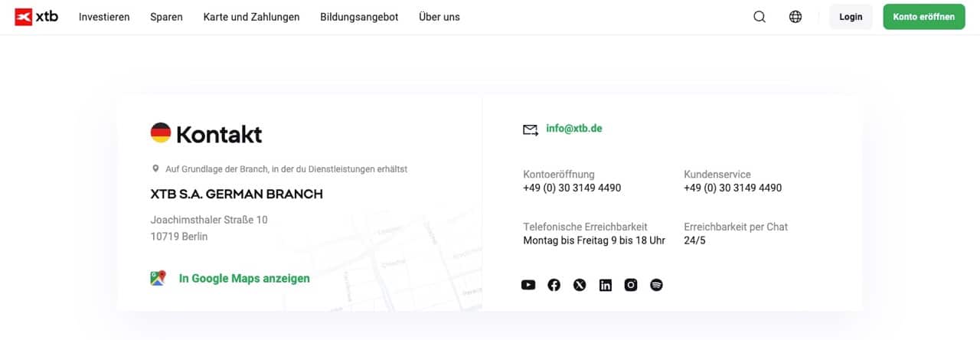Click the Telefonische Erreichbarkeit label
Image resolution: width=980 pixels, height=340 pixels.
coord(585,227)
